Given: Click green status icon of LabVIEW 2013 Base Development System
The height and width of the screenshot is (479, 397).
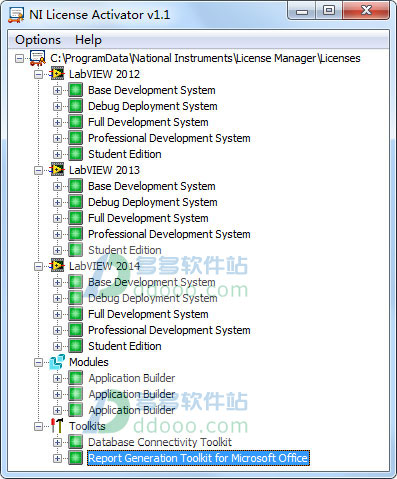Looking at the screenshot, I should (x=76, y=186).
